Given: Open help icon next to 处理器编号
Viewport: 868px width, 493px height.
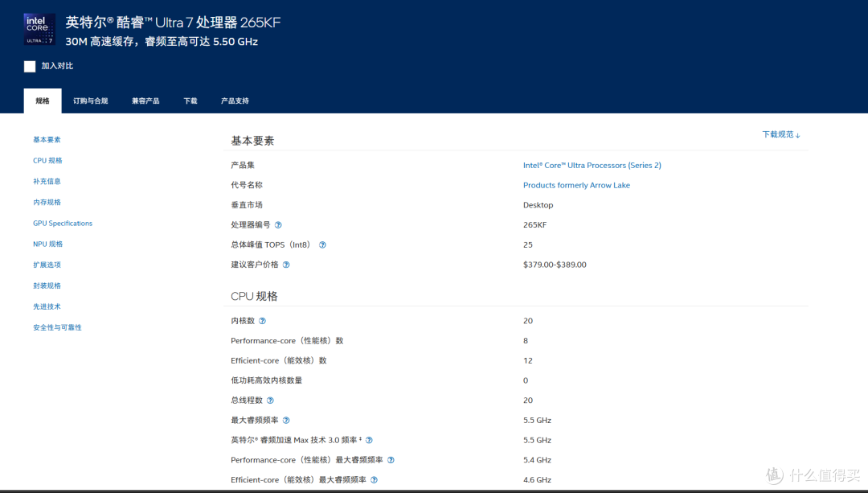Looking at the screenshot, I should pos(278,225).
